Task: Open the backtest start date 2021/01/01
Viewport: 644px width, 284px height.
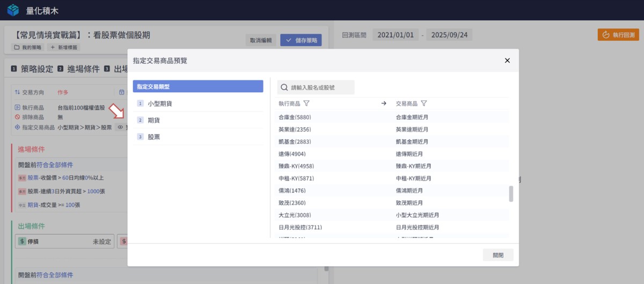Action: point(396,35)
